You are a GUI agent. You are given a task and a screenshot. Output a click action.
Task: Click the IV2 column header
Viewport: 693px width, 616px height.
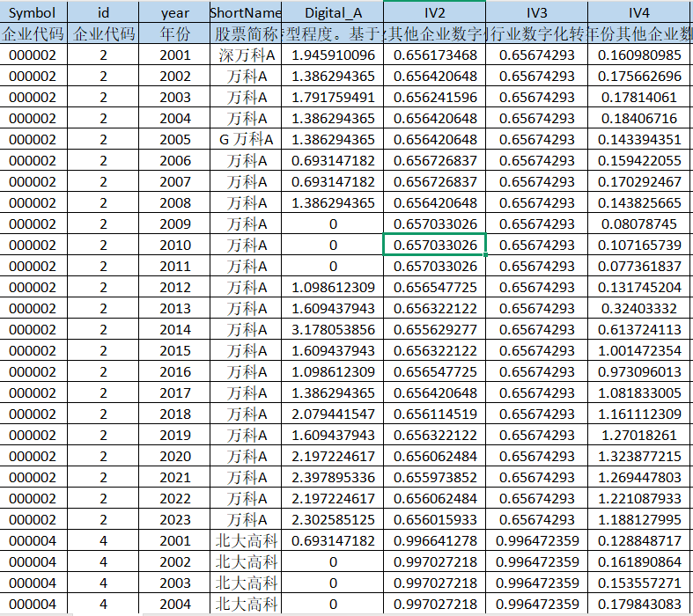coord(435,13)
